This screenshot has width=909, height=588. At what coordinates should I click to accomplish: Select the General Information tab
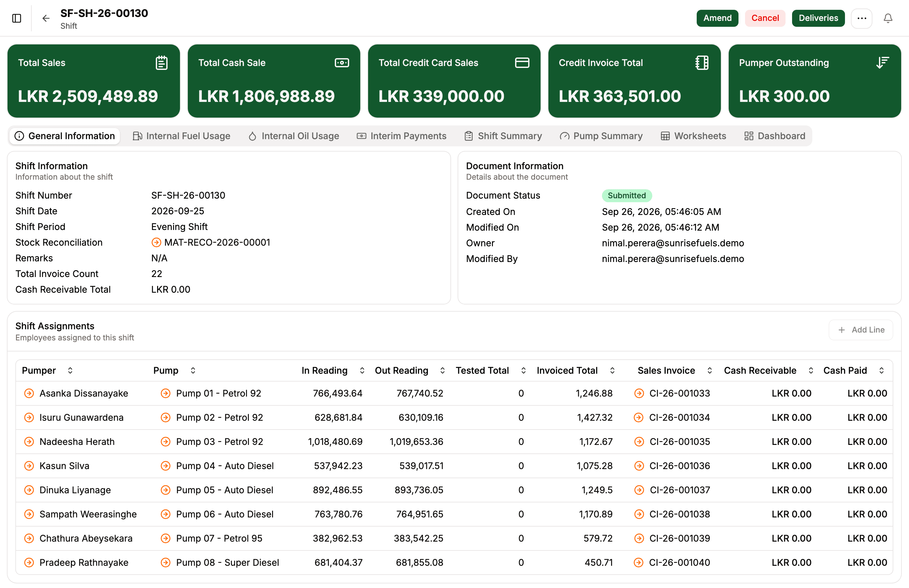coord(65,136)
